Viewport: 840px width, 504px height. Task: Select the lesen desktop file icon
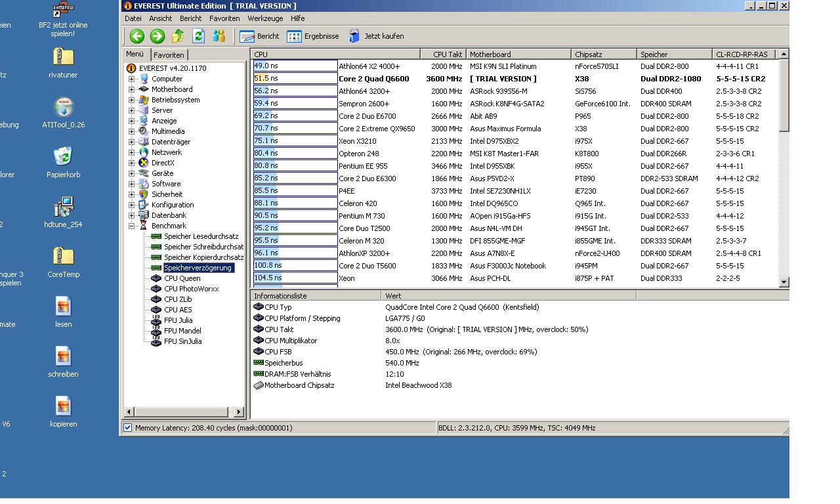pos(63,312)
